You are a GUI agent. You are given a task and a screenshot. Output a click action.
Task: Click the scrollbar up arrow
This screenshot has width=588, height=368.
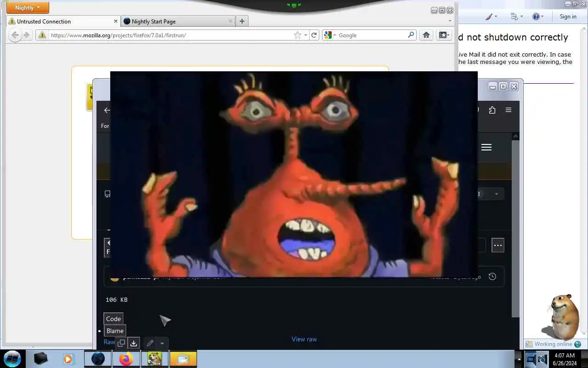coord(515,136)
